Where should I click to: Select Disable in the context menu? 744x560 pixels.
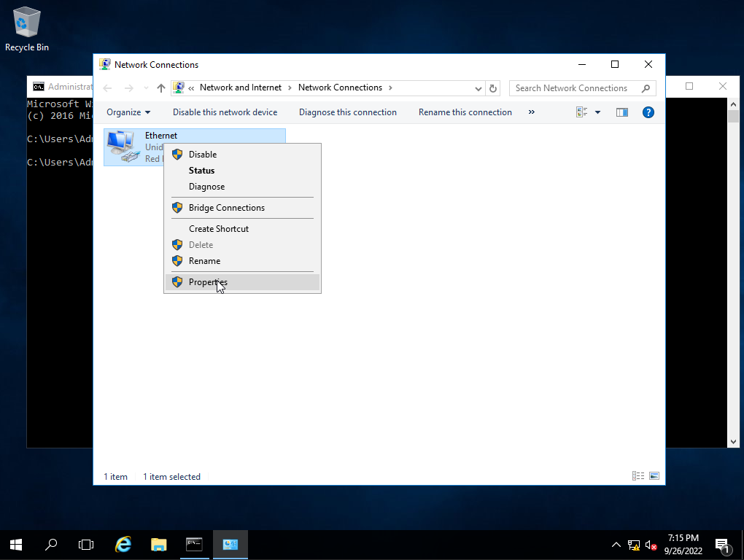(242, 154)
